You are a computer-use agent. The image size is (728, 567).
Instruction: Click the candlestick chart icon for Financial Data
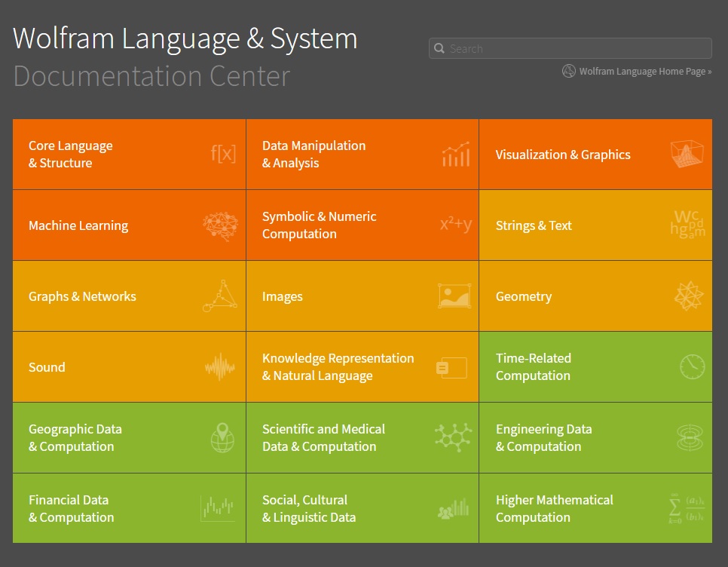[x=218, y=508]
